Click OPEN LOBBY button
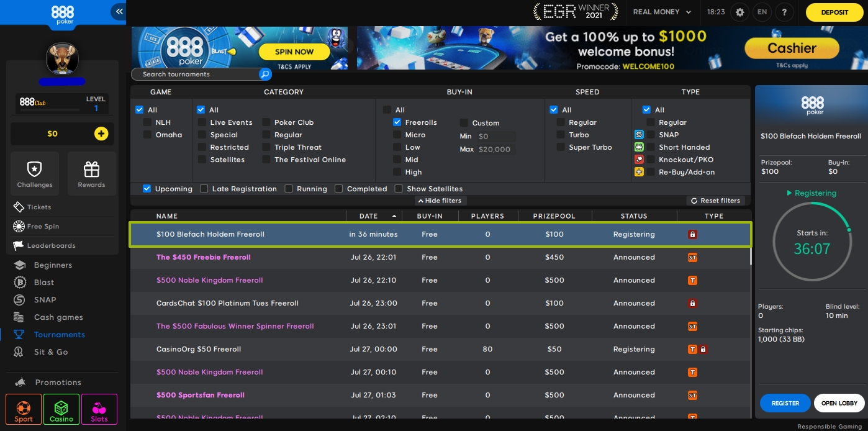Image resolution: width=868 pixels, height=431 pixels. tap(839, 403)
